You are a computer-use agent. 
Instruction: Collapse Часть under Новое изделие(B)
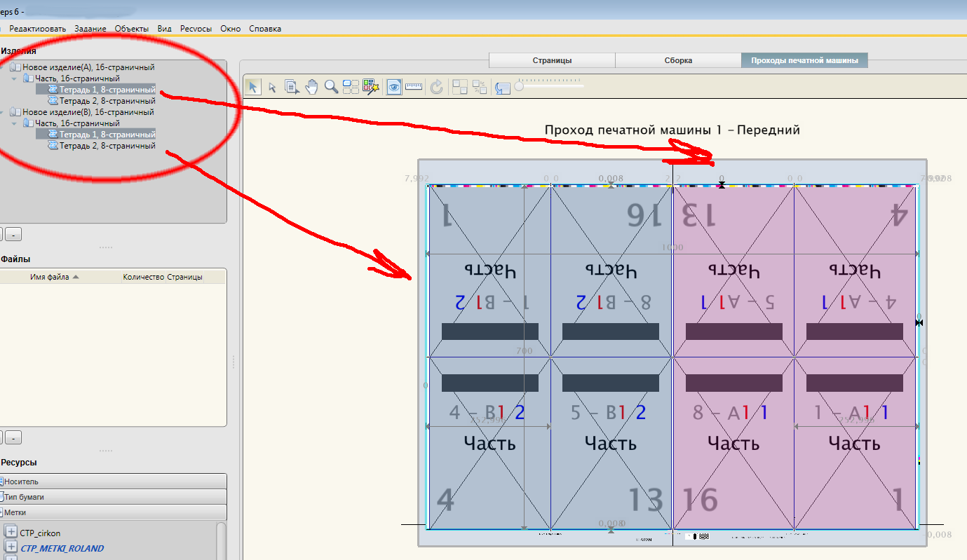pyautogui.click(x=15, y=123)
